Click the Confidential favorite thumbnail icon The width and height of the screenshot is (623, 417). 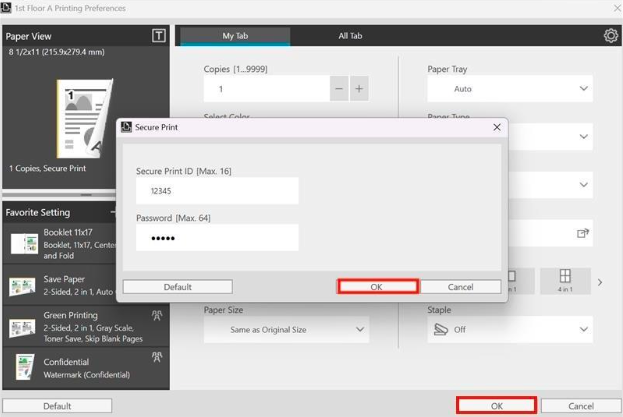[25, 367]
